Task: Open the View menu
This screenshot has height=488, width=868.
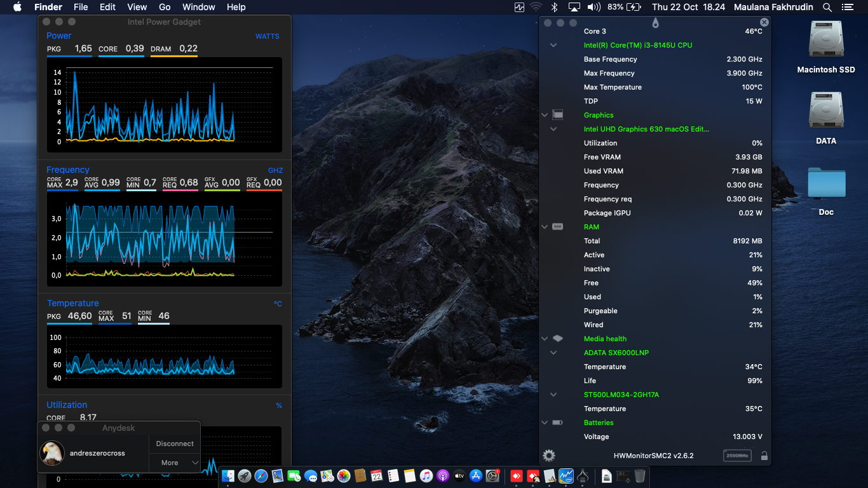Action: pos(137,7)
